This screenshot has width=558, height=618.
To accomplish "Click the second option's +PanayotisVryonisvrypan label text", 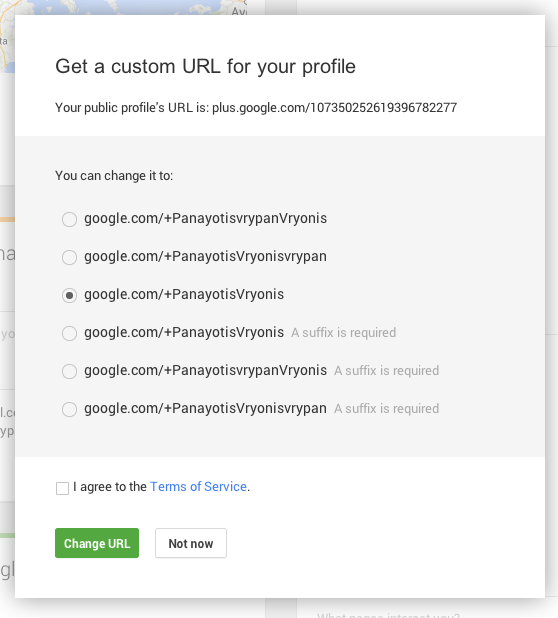I will point(249,257).
